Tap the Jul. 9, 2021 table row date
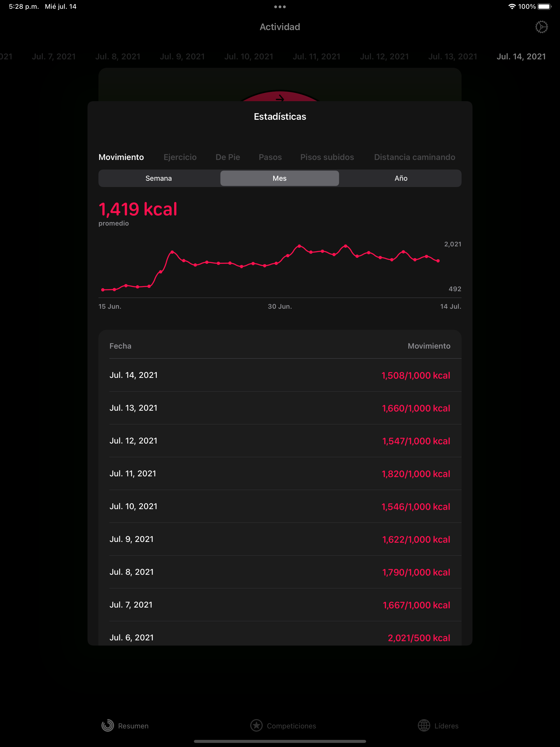 point(132,539)
